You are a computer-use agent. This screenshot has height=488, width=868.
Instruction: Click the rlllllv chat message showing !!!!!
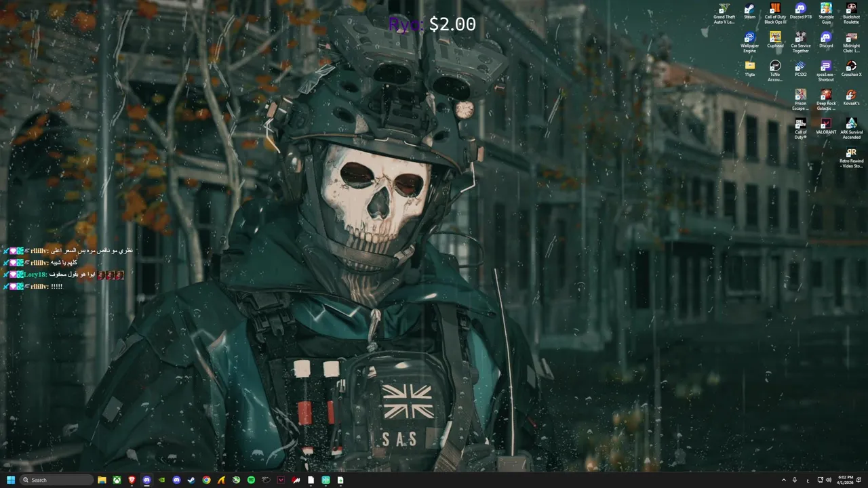(x=33, y=287)
